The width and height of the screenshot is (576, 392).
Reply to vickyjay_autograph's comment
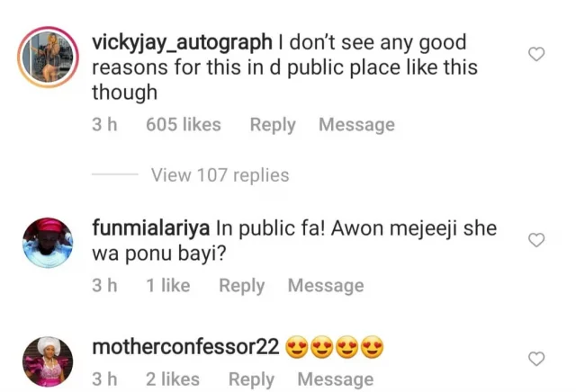click(x=273, y=125)
